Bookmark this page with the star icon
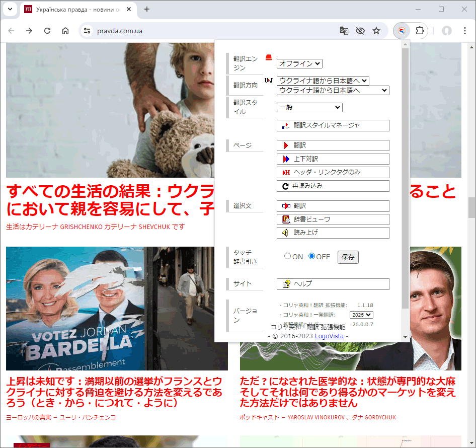The image size is (476, 448). [376, 31]
